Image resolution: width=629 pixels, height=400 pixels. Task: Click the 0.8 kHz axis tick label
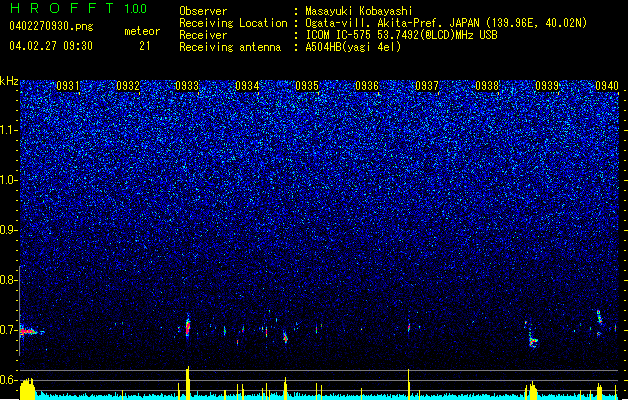[x=8, y=280]
